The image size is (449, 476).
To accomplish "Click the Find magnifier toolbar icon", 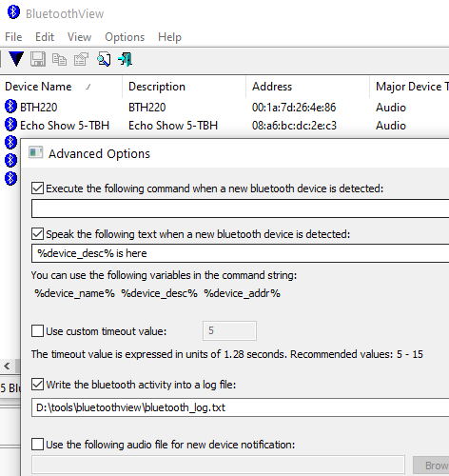I will click(104, 59).
